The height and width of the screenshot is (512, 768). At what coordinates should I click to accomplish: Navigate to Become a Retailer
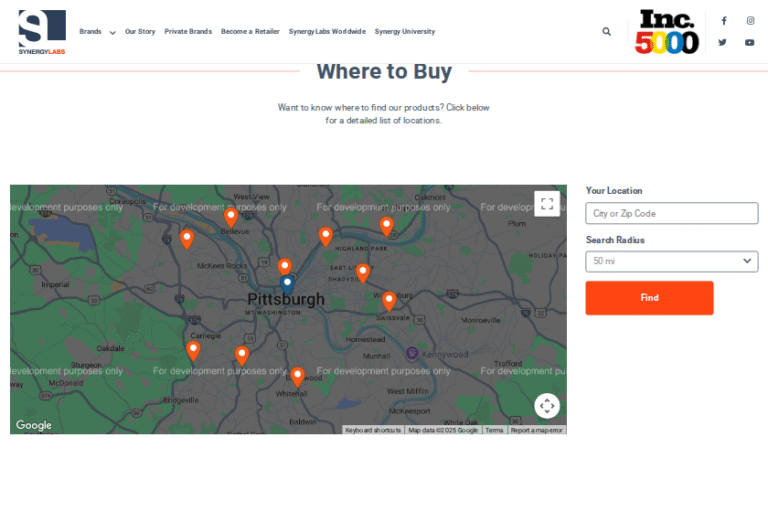tap(250, 32)
